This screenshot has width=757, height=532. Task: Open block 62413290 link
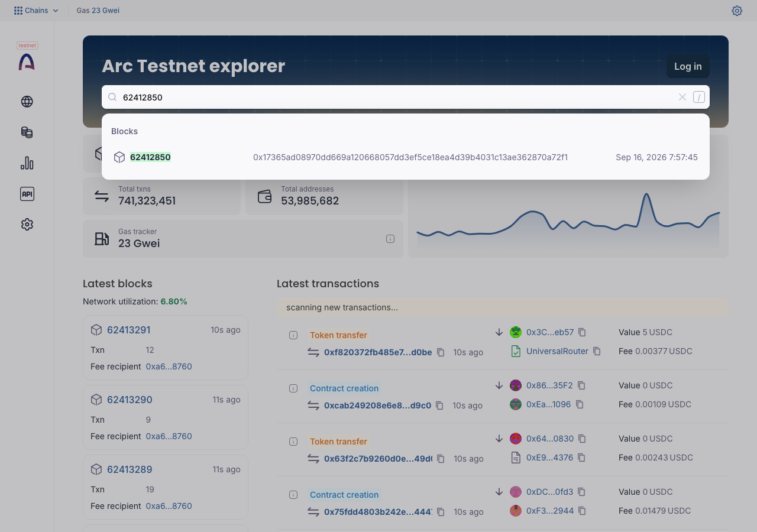tap(130, 400)
